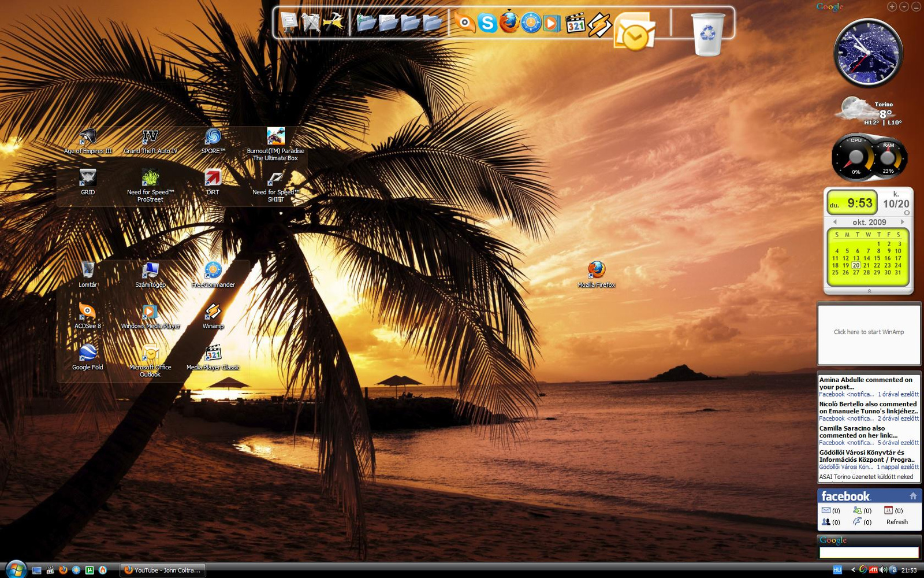Click the CPU meter gadget
Screen dimensions: 924x578
click(x=856, y=157)
